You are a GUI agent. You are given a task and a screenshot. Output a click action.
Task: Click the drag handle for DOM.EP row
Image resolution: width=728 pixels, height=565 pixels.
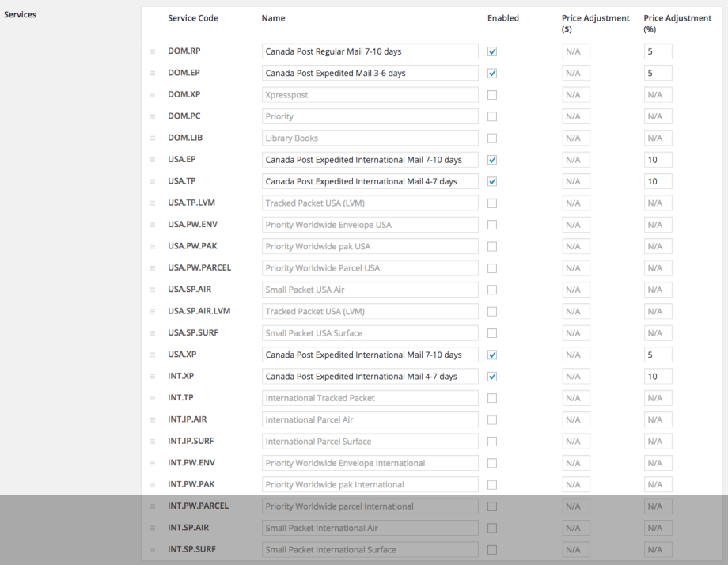(x=153, y=74)
